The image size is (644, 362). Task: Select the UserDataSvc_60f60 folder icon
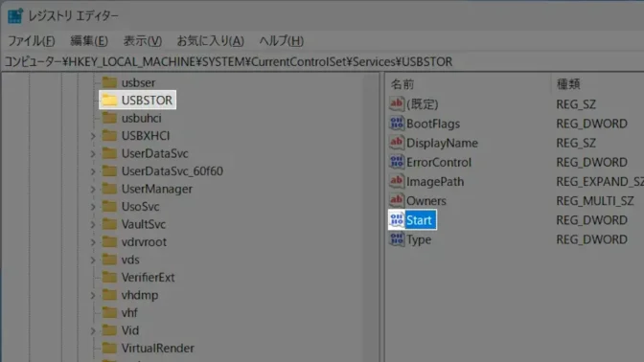109,170
